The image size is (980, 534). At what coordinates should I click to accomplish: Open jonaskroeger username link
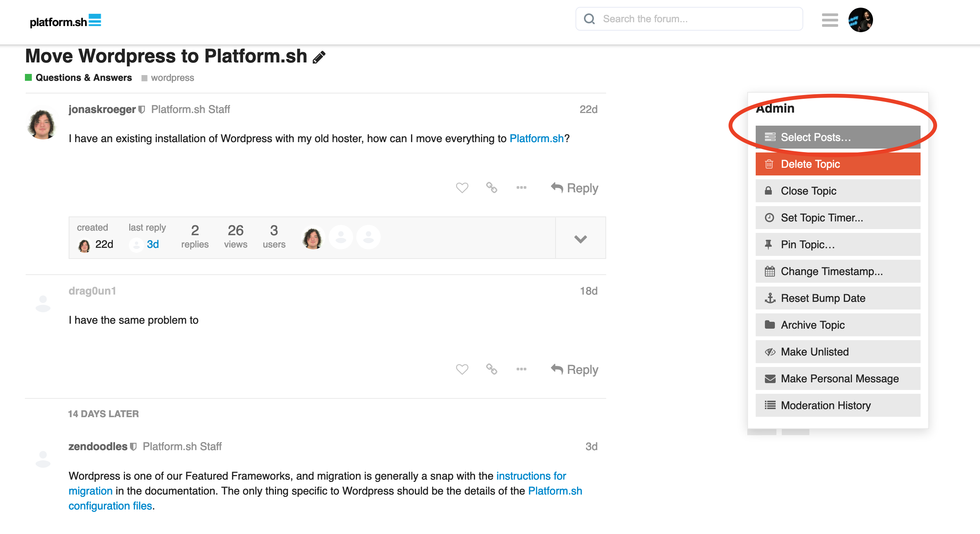click(x=102, y=110)
